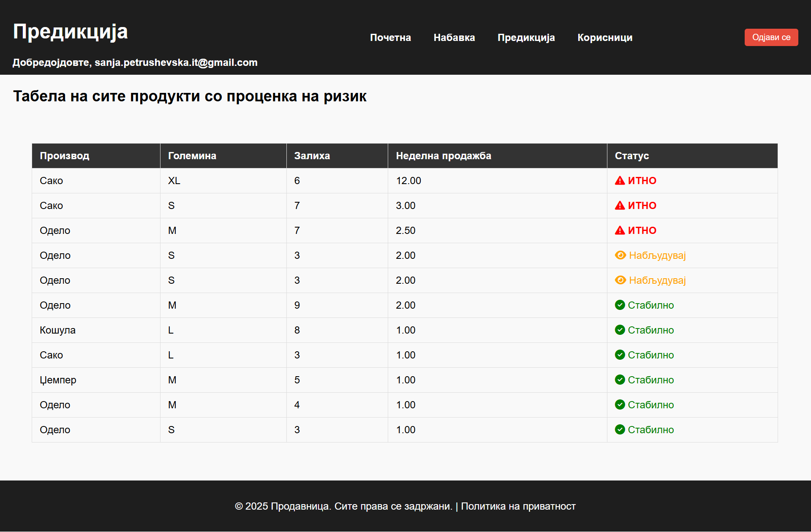Screen dimensions: 811x532
Task: Click the Предикција site title
Action: coord(70,32)
